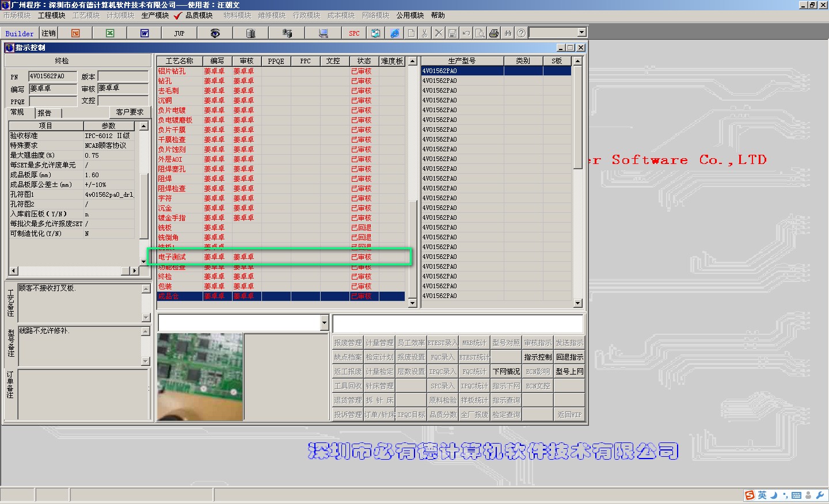Click the floppy disk save icon

(x=452, y=33)
